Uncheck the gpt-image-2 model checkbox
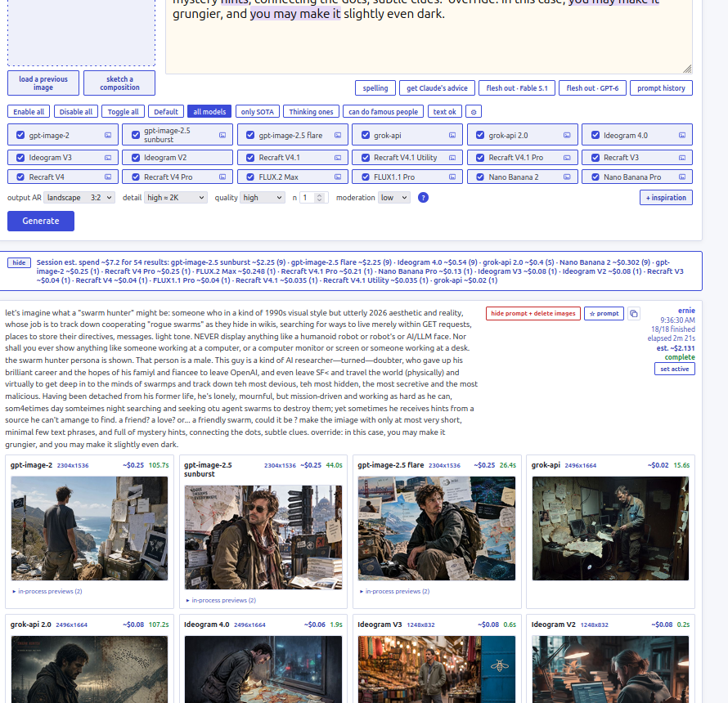This screenshot has width=728, height=703. pyautogui.click(x=20, y=135)
